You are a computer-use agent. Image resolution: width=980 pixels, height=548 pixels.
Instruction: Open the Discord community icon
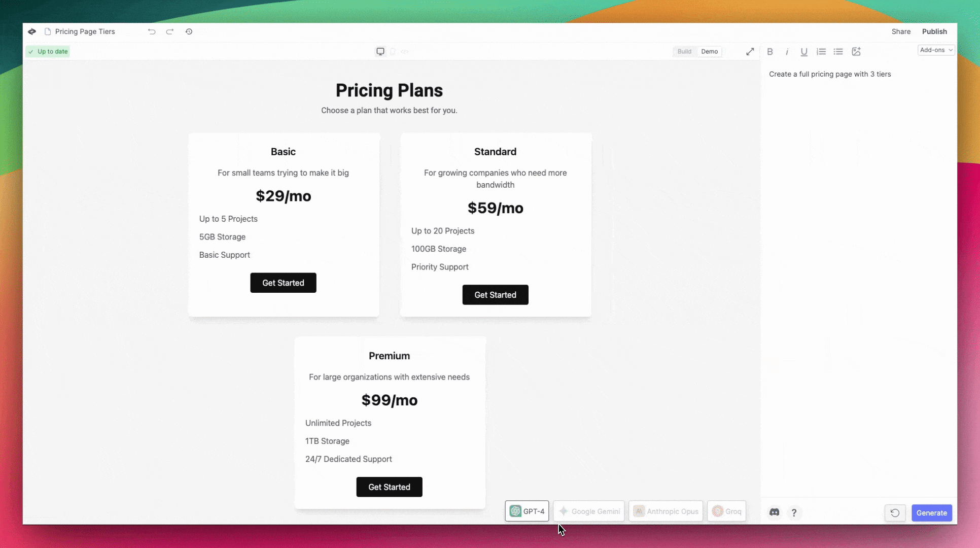tap(774, 512)
